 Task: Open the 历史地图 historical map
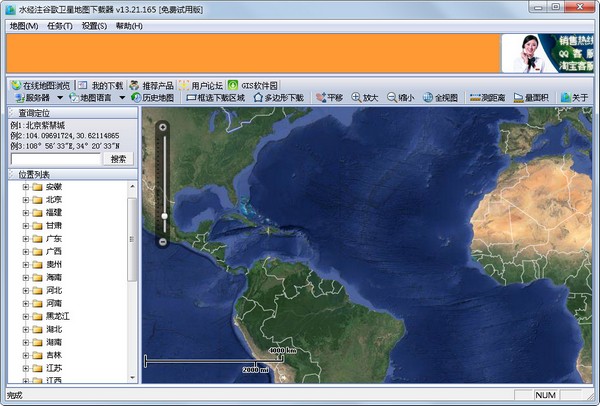[x=153, y=98]
